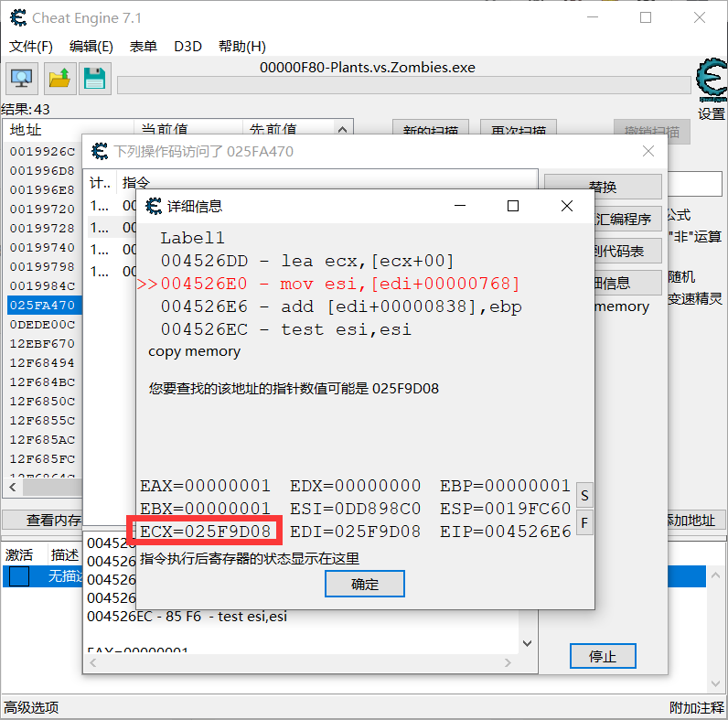Click the lower pane right scroll arrow

[x=508, y=663]
